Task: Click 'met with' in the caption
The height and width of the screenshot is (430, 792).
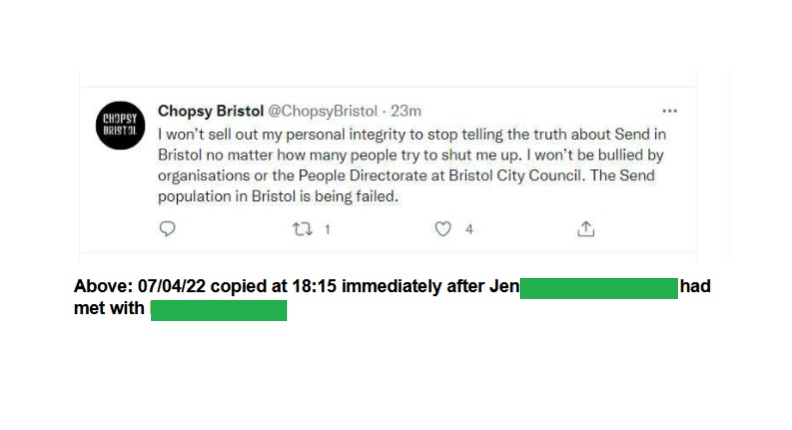Action: click(x=110, y=310)
